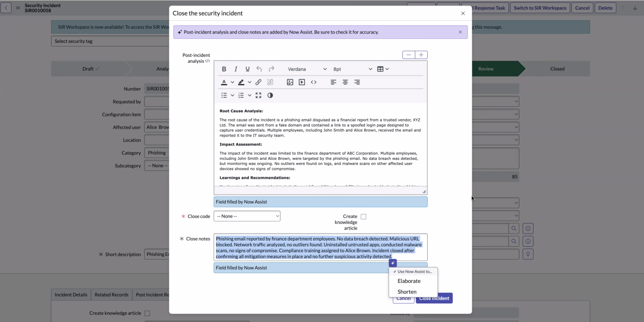Screen dimensions: 644x322
Task: Choose Elaborate from Now Assist menu
Action: pos(409,281)
